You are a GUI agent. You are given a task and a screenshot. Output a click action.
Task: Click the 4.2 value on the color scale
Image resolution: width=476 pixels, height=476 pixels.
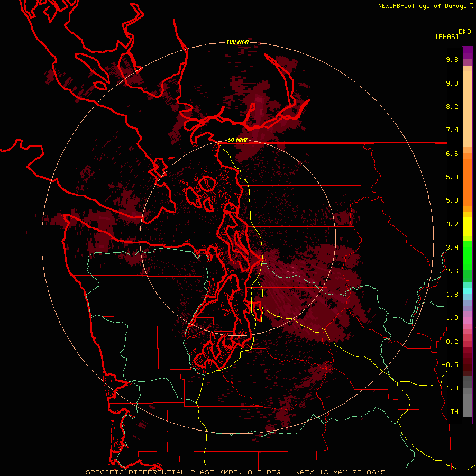452,224
